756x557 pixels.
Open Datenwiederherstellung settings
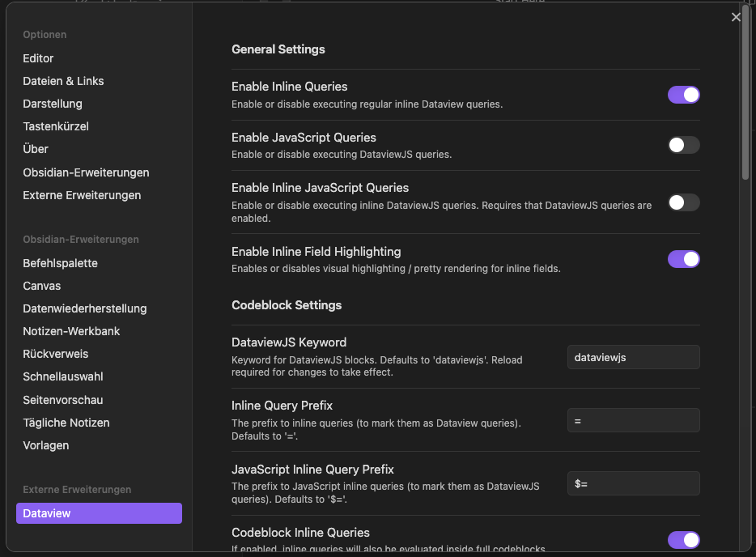coord(85,308)
